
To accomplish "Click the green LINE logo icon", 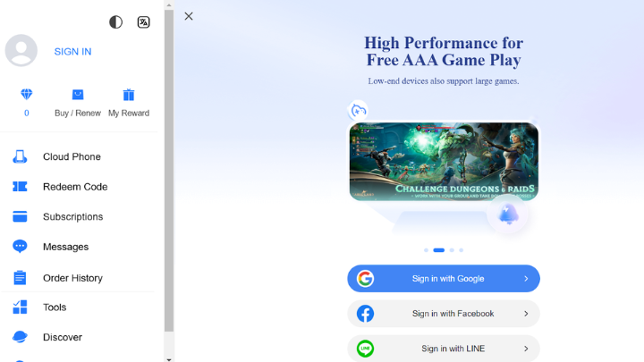I will click(x=365, y=349).
